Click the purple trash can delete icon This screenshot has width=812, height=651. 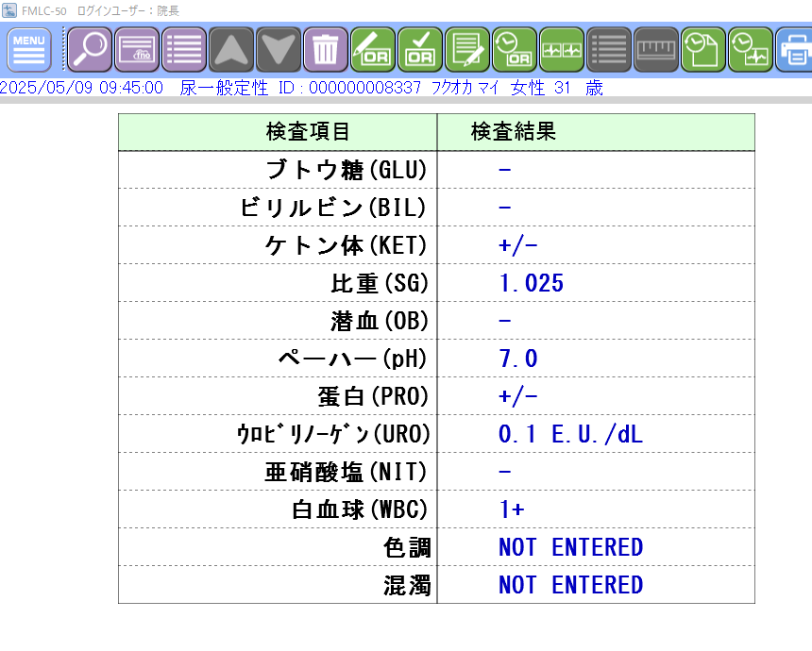326,50
